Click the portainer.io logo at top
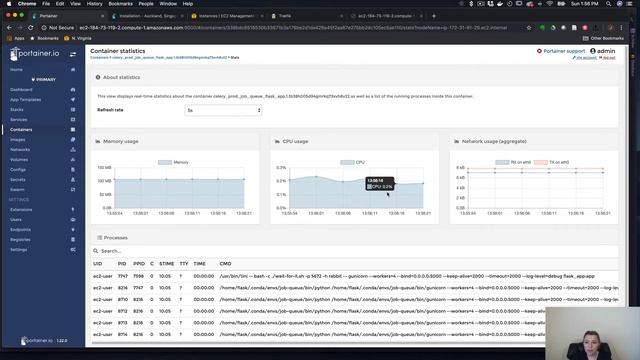 [35, 54]
